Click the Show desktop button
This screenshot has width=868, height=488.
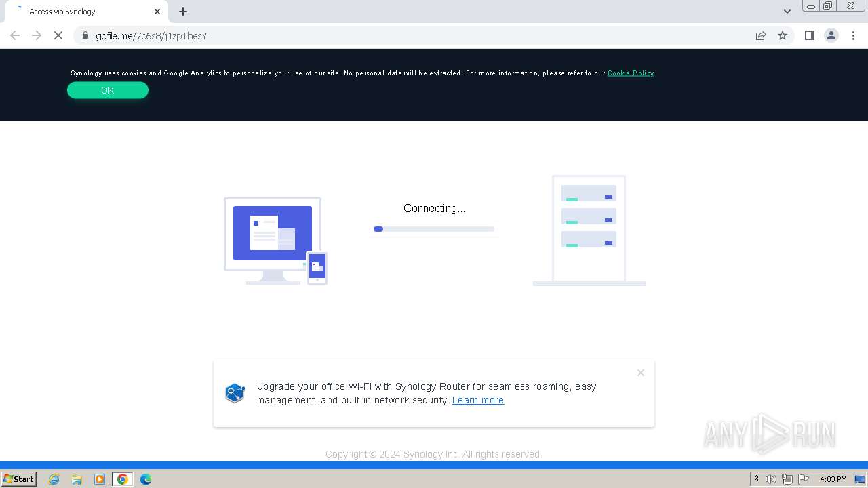861,479
